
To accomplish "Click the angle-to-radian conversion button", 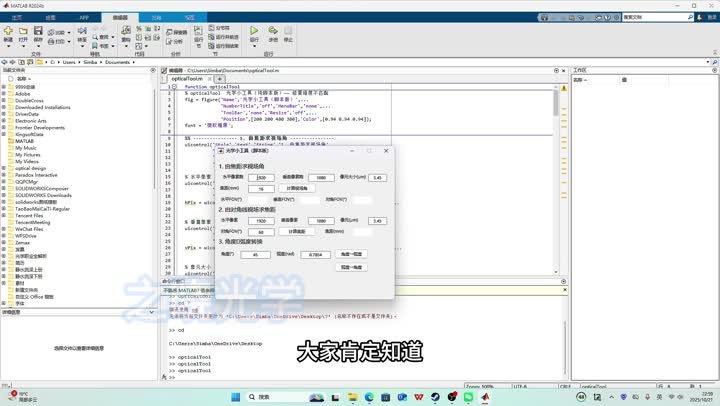I will (351, 254).
